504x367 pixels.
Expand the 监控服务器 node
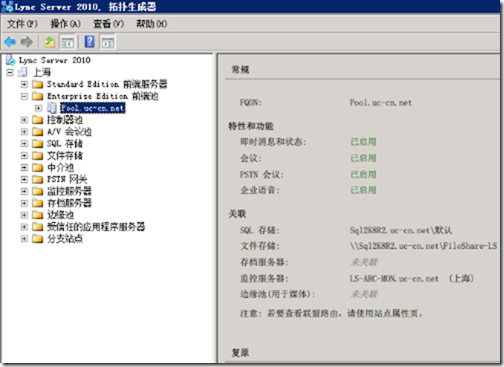24,191
